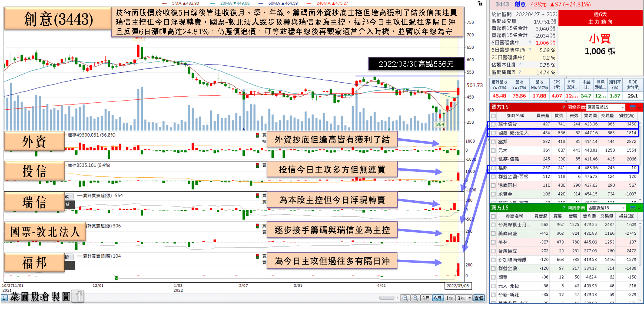Screen dimensions: 644x311
Task: Click the 20MA legend text
Action: tap(235, 3)
